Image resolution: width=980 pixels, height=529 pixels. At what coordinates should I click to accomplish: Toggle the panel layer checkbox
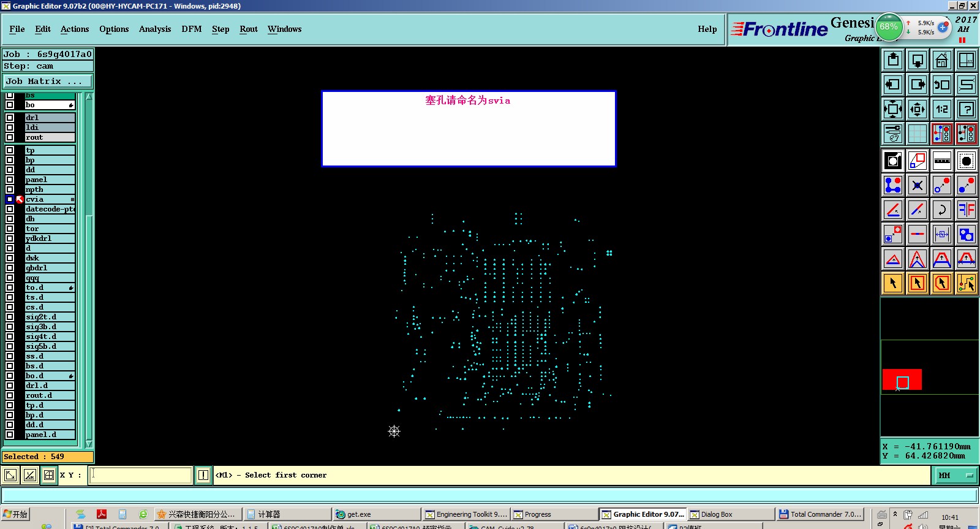click(10, 180)
